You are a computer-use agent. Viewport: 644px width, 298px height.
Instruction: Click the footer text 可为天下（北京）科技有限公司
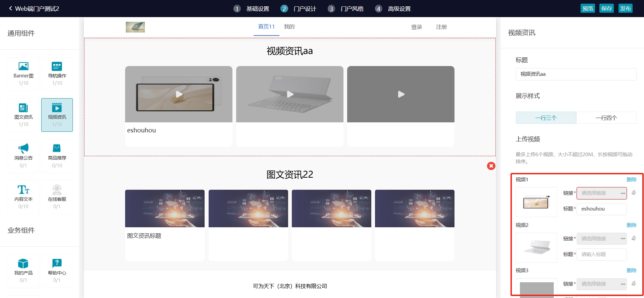click(290, 286)
